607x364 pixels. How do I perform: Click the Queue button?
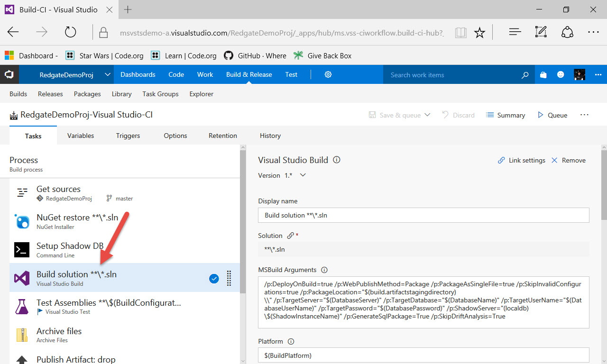click(552, 115)
